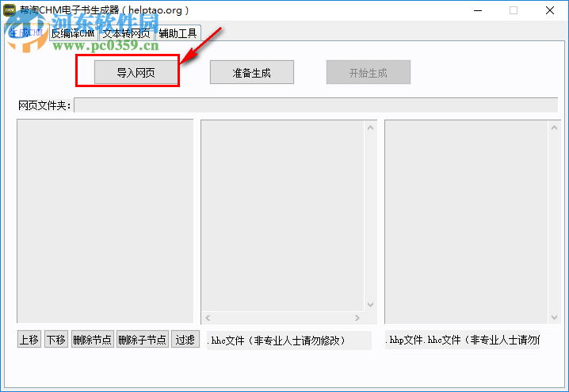Click the 过滤 button

point(185,340)
